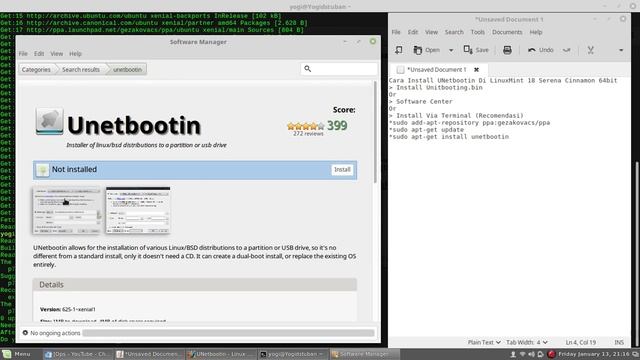Open Software Manager Help menu
Screen dimensions: 640x360
click(75, 53)
